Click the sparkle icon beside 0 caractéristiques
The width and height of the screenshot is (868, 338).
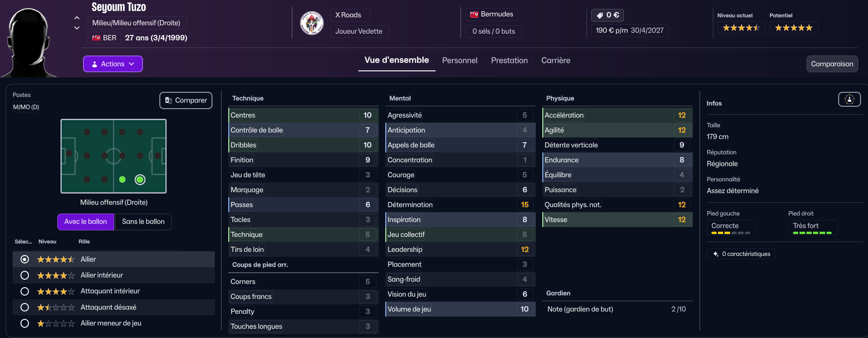tap(716, 254)
